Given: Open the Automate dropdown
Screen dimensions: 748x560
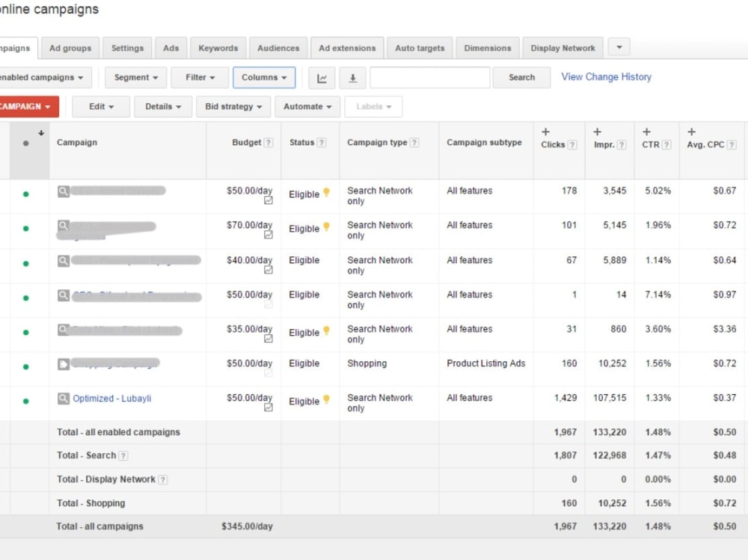Looking at the screenshot, I should tap(307, 107).
